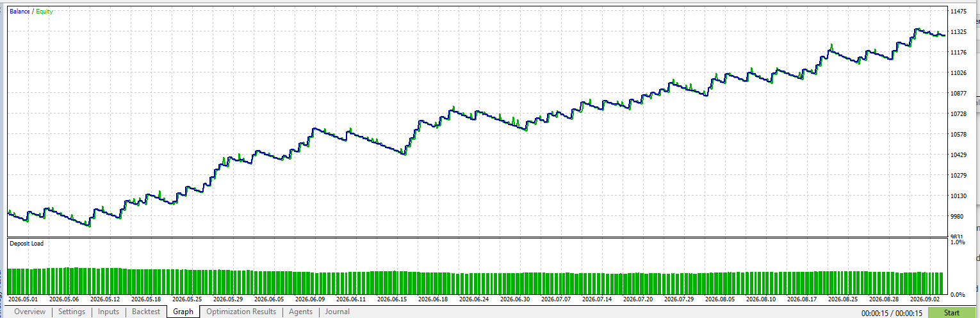
Task: Click the 0.0% deposit load scale label
Action: [957, 294]
